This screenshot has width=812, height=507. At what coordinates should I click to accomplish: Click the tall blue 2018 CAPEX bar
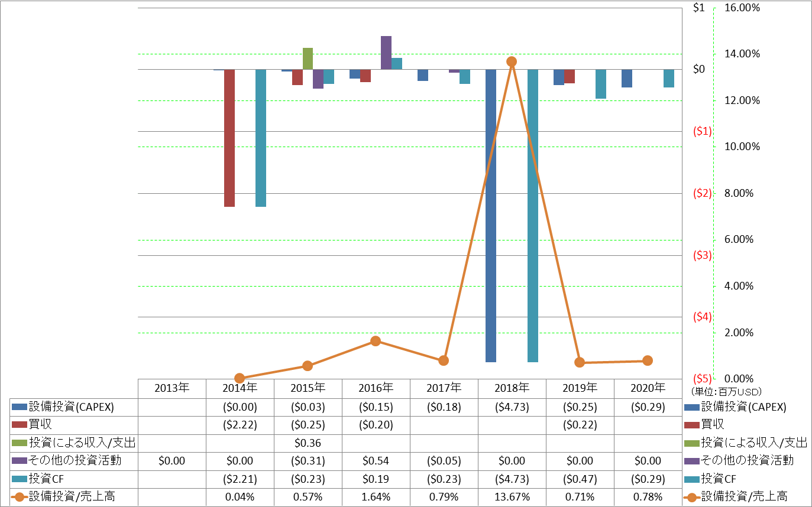pos(491,216)
